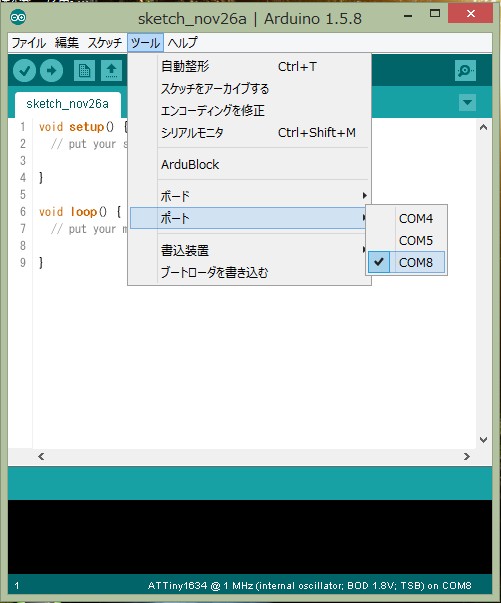The height and width of the screenshot is (603, 501).
Task: Click the Upload arrow toolbar icon
Action: point(51,70)
